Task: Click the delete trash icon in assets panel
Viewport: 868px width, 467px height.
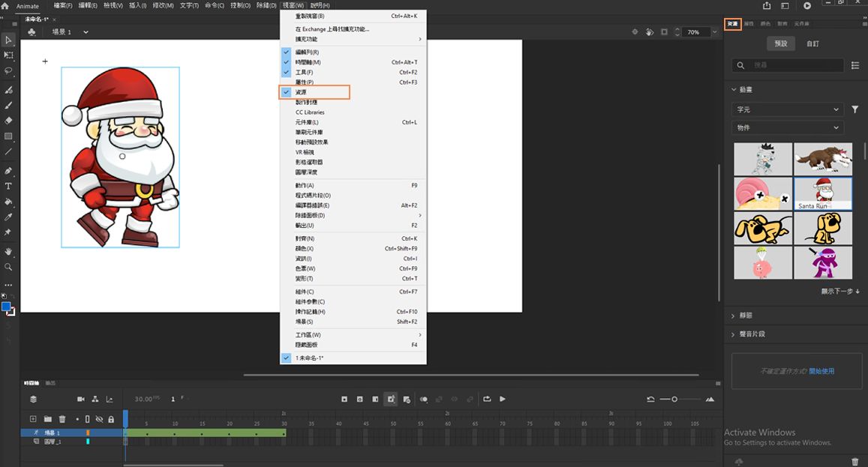Action: click(x=854, y=462)
